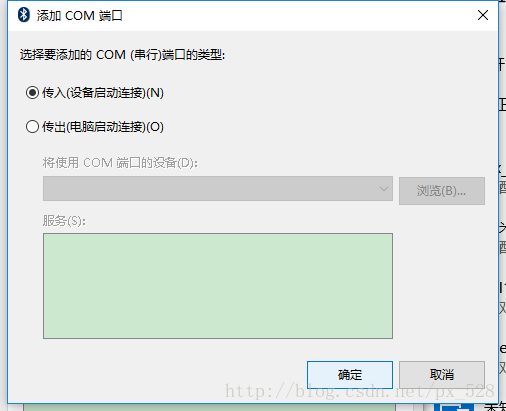506x411 pixels.
Task: Cancel with the 取消 button
Action: click(442, 375)
